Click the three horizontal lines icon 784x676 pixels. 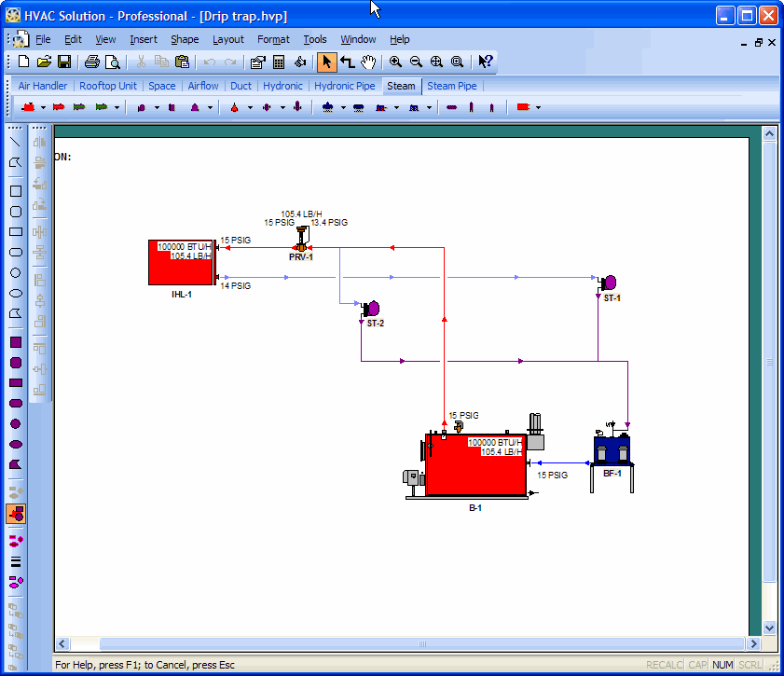tap(16, 561)
